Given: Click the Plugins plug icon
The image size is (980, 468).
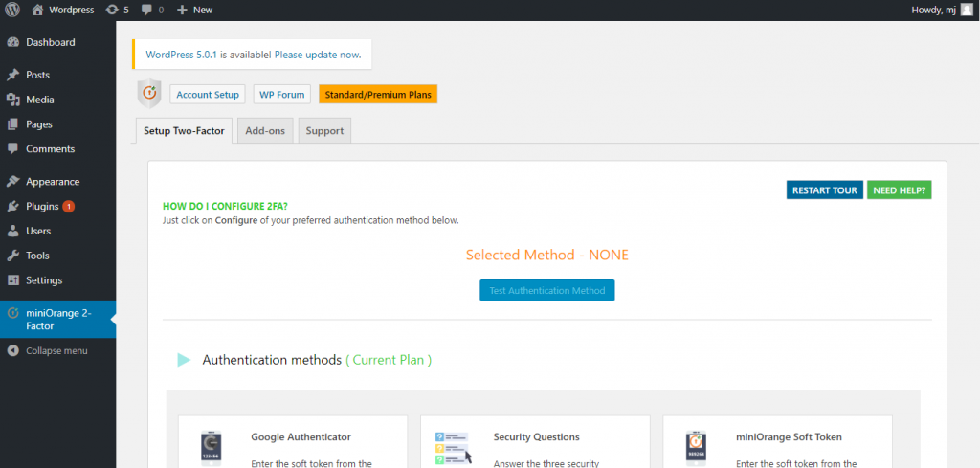Looking at the screenshot, I should (x=12, y=206).
